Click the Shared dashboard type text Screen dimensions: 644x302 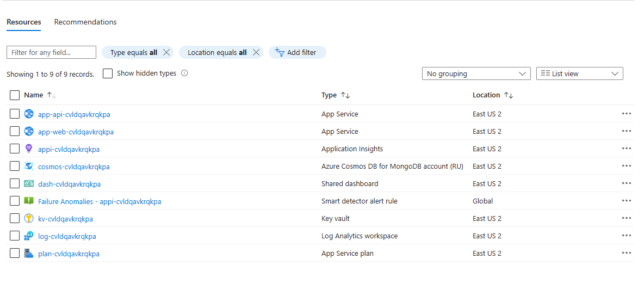click(x=350, y=184)
